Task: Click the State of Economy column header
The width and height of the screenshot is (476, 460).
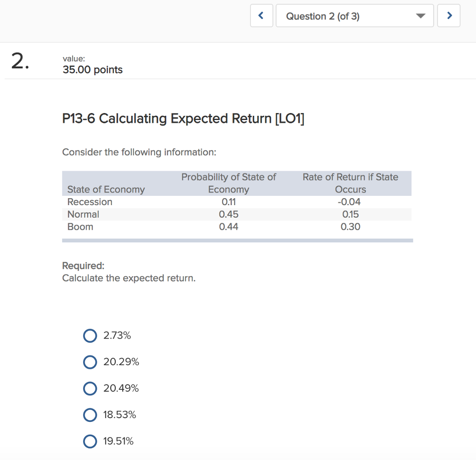Action: coord(106,189)
